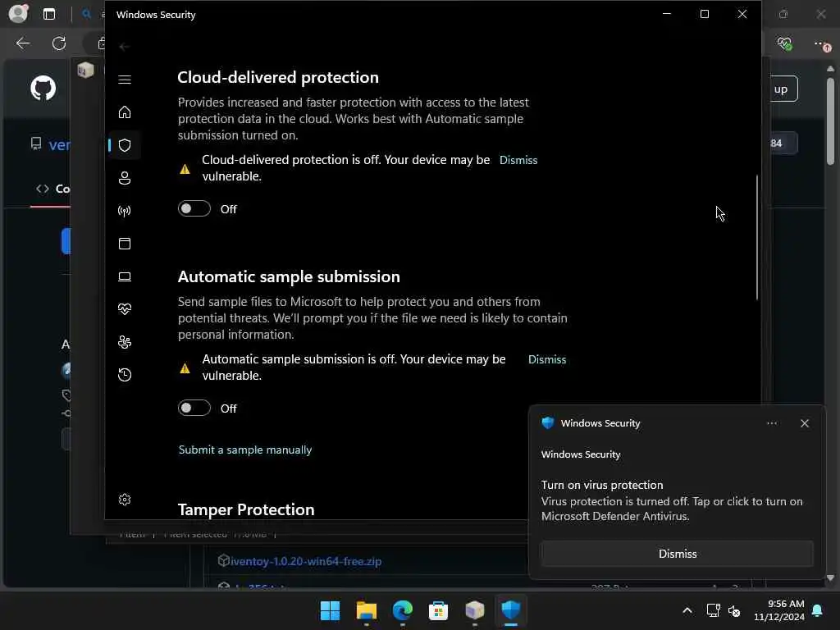Click Dismiss button in the notification toast
Viewport: 840px width, 630px height.
[677, 554]
